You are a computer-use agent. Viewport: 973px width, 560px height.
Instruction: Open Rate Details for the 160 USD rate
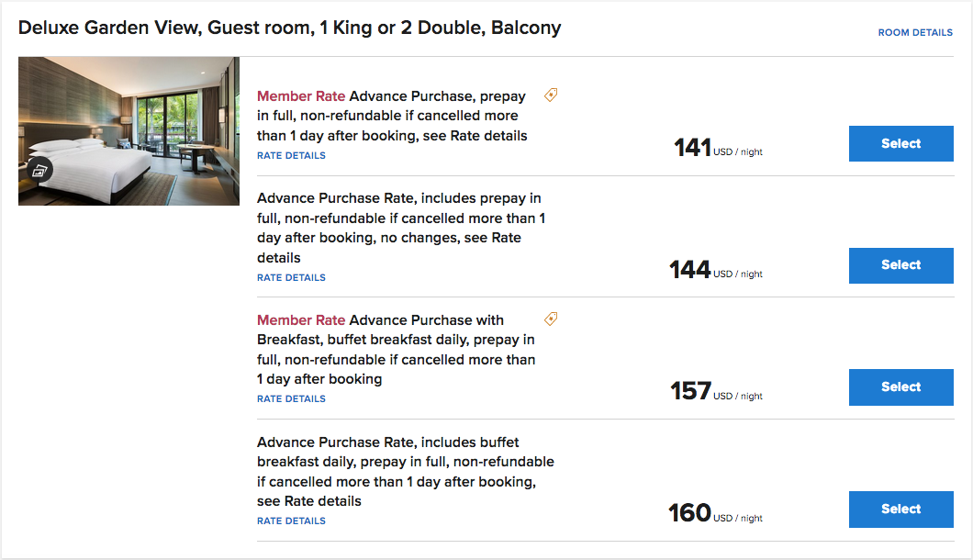(291, 521)
